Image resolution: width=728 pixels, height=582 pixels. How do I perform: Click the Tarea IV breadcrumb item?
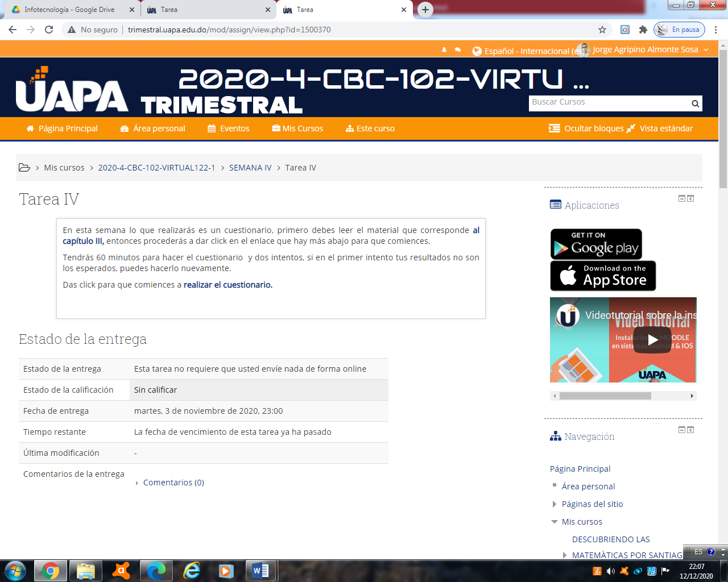pos(300,168)
